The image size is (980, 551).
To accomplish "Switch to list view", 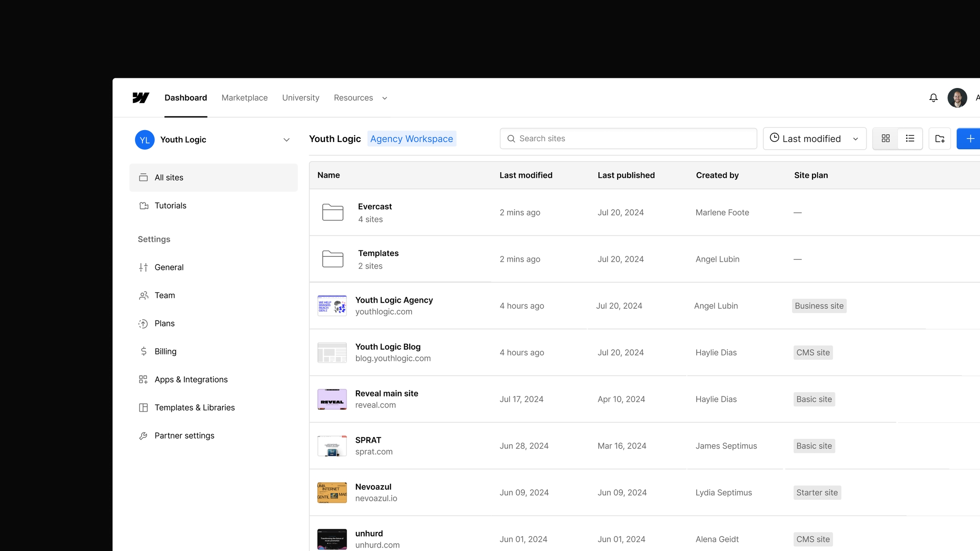I will point(910,139).
